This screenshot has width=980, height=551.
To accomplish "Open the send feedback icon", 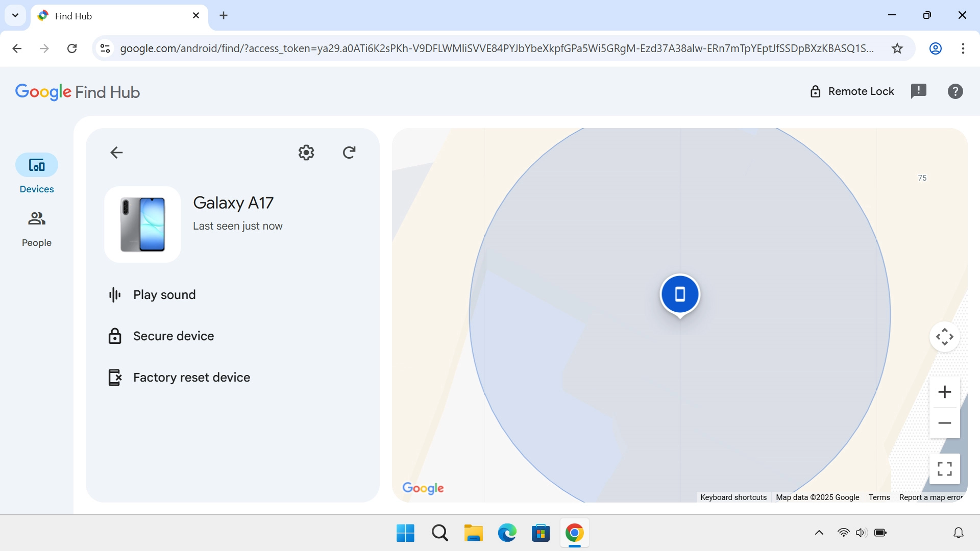I will pos(919,91).
